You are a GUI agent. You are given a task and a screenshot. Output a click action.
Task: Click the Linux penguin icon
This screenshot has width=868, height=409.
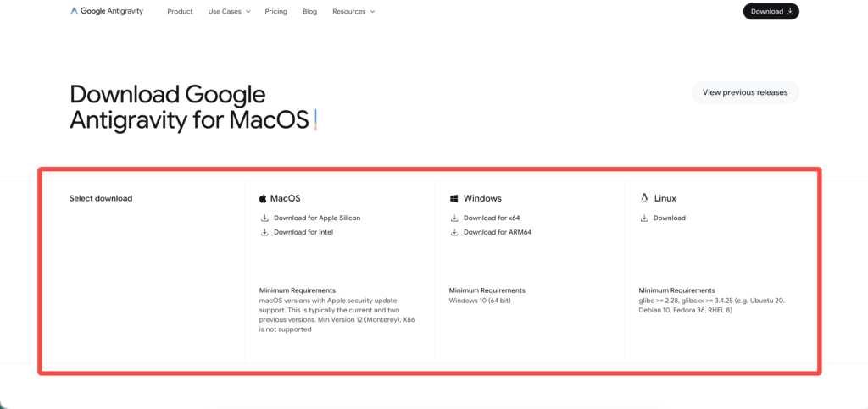pyautogui.click(x=644, y=198)
